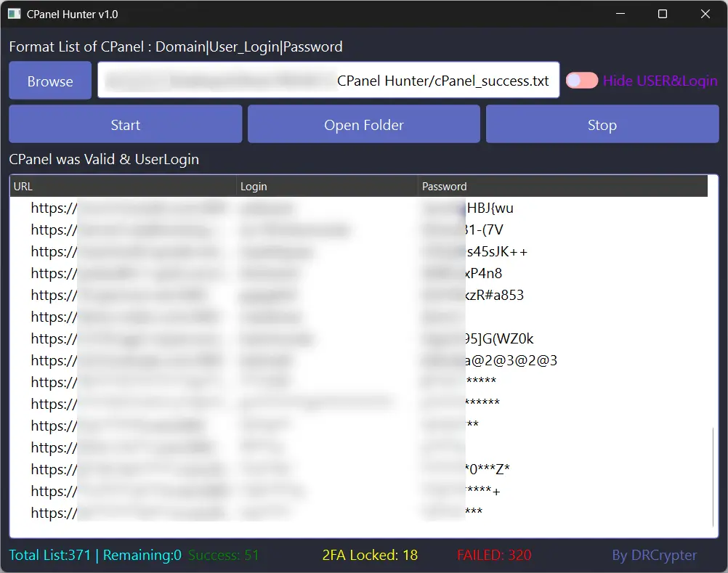Click the FAILED: 320 counter
Image resolution: width=728 pixels, height=573 pixels.
click(x=494, y=554)
